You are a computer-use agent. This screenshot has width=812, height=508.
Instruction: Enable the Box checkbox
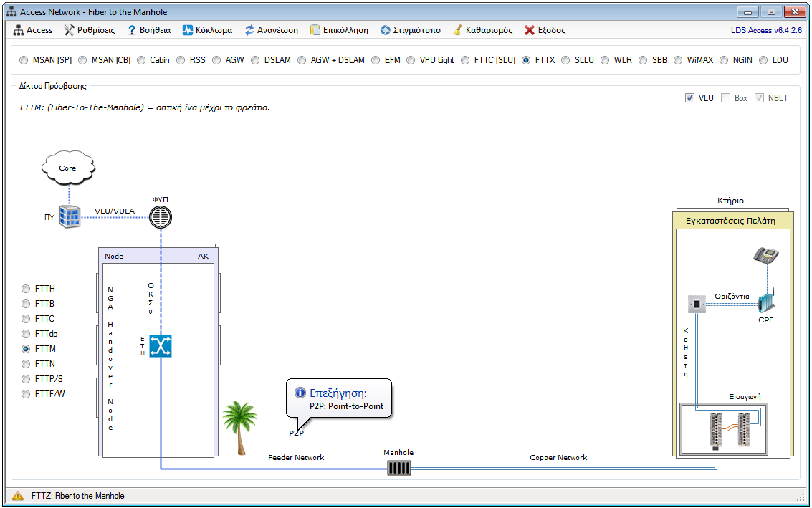725,98
